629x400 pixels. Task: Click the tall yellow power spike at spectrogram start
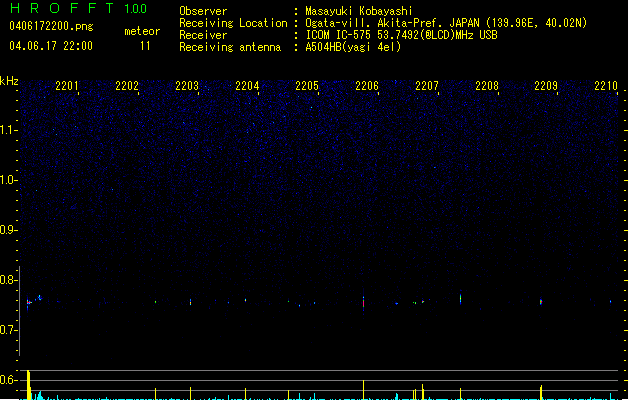[28, 385]
